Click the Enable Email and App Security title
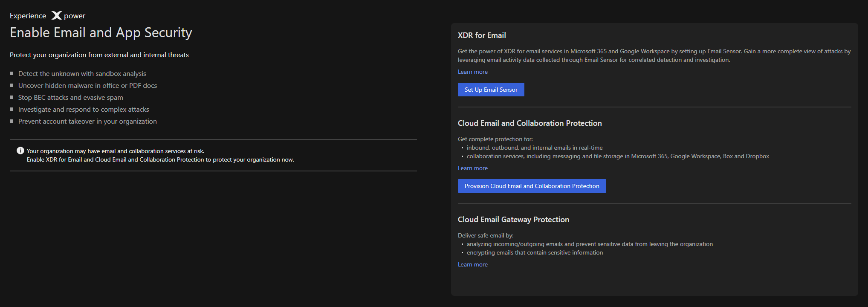Image resolution: width=868 pixels, height=307 pixels. [x=101, y=32]
